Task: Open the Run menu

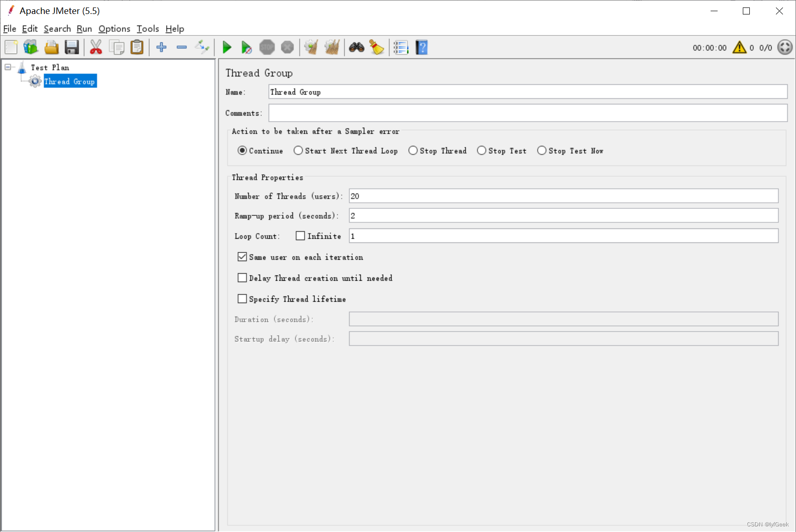Action: pyautogui.click(x=84, y=29)
